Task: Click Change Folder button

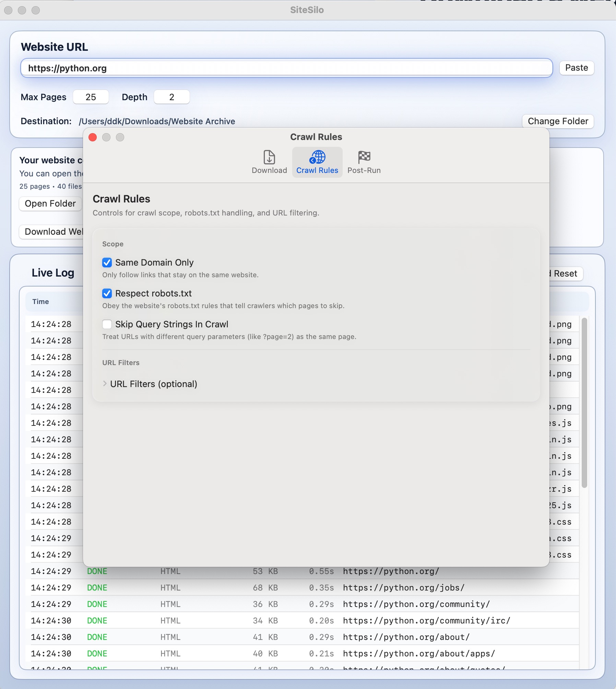Action: (558, 121)
